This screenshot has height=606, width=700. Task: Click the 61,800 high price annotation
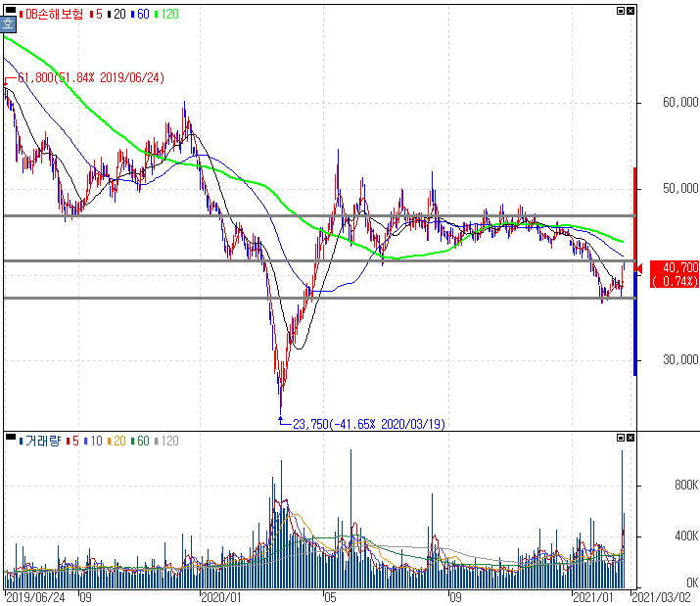click(91, 77)
